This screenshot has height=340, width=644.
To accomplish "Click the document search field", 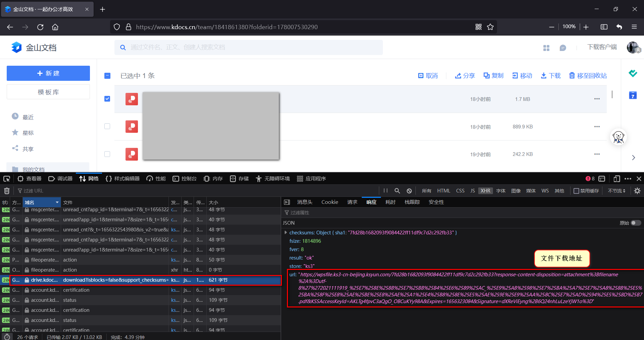I will [x=249, y=47].
